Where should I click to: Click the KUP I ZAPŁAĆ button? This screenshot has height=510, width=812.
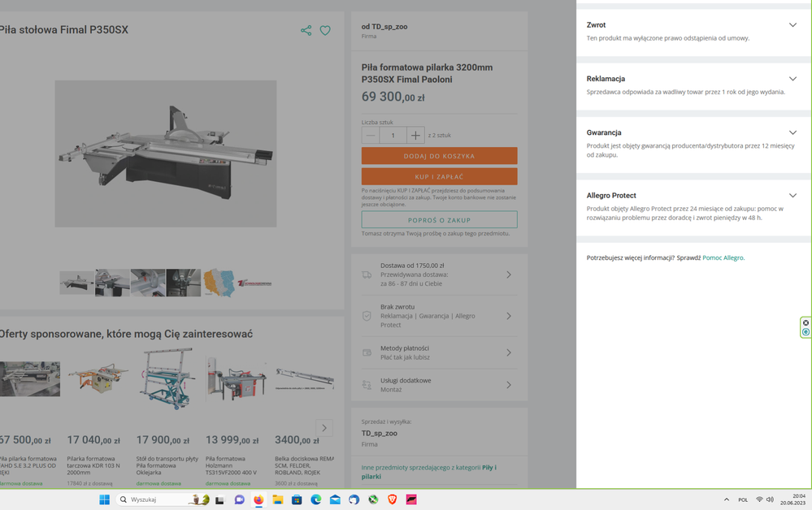click(439, 176)
